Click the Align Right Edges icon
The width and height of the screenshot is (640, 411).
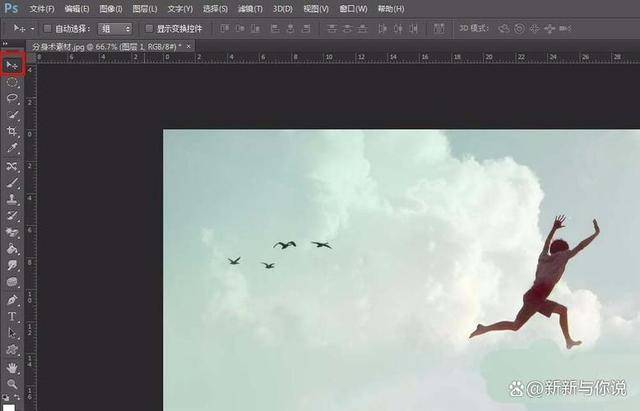[x=306, y=29]
